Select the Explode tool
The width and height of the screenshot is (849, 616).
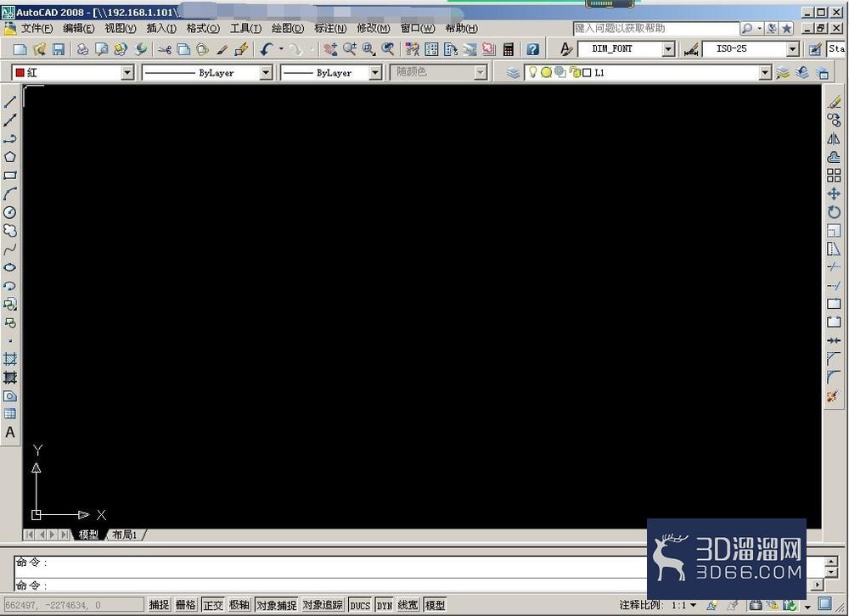click(x=834, y=396)
